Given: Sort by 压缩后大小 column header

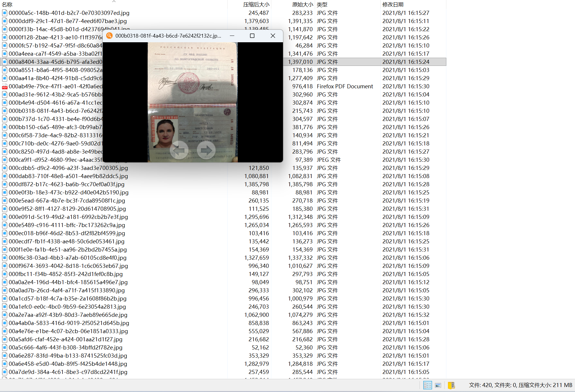Looking at the screenshot, I should click(256, 4).
